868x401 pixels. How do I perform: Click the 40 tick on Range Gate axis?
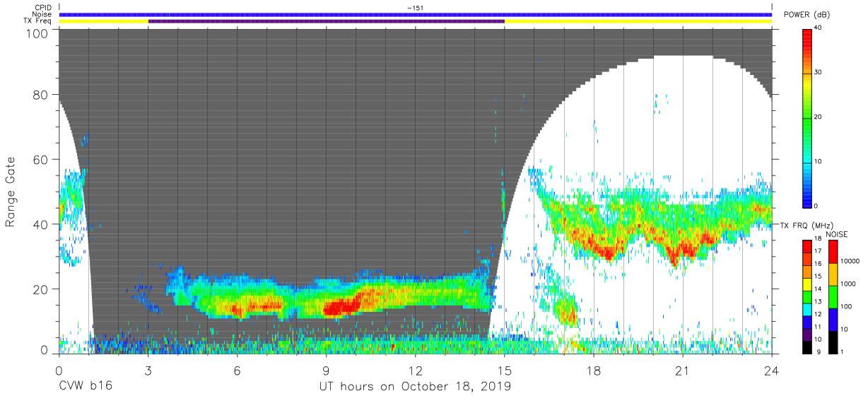pyautogui.click(x=41, y=225)
